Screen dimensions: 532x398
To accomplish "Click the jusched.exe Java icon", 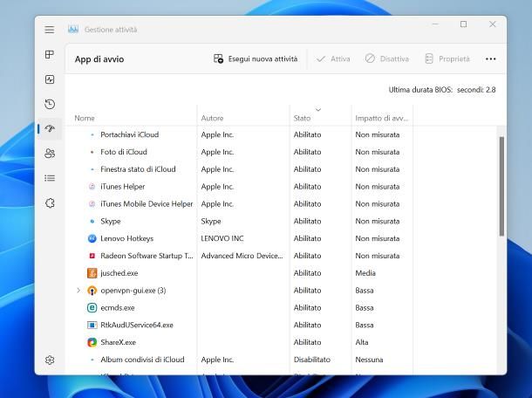I will (92, 273).
